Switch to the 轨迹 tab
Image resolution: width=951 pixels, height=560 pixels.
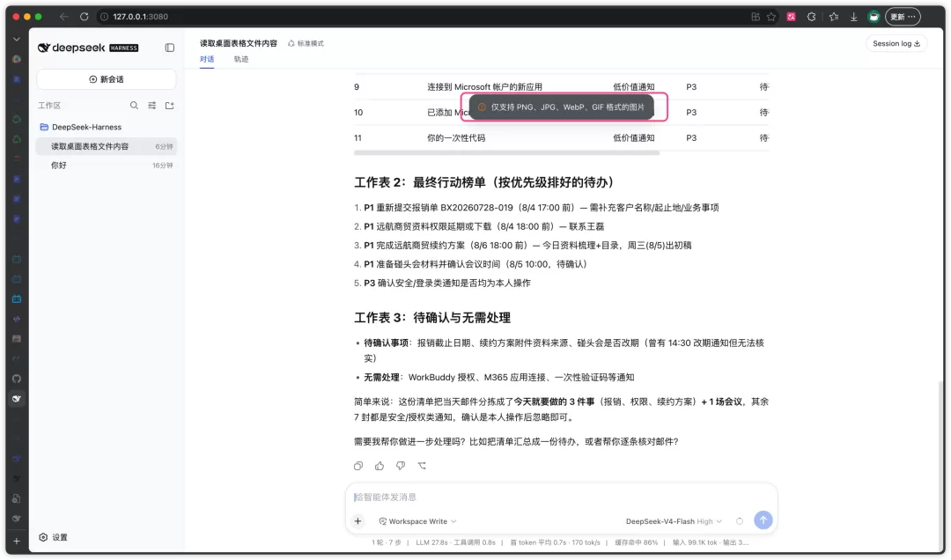241,60
